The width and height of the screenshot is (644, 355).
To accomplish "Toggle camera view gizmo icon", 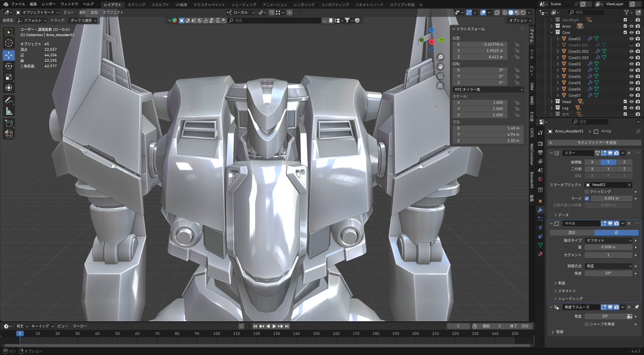I will pyautogui.click(x=440, y=76).
